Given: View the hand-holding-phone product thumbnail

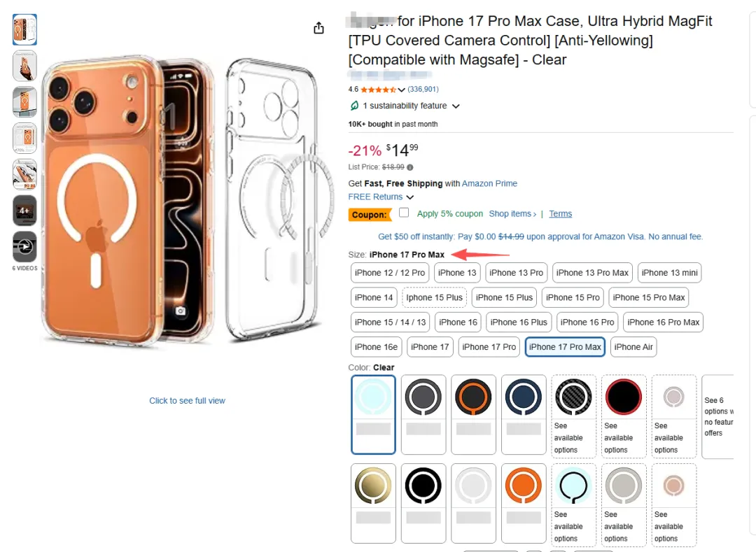Looking at the screenshot, I should pyautogui.click(x=24, y=66).
